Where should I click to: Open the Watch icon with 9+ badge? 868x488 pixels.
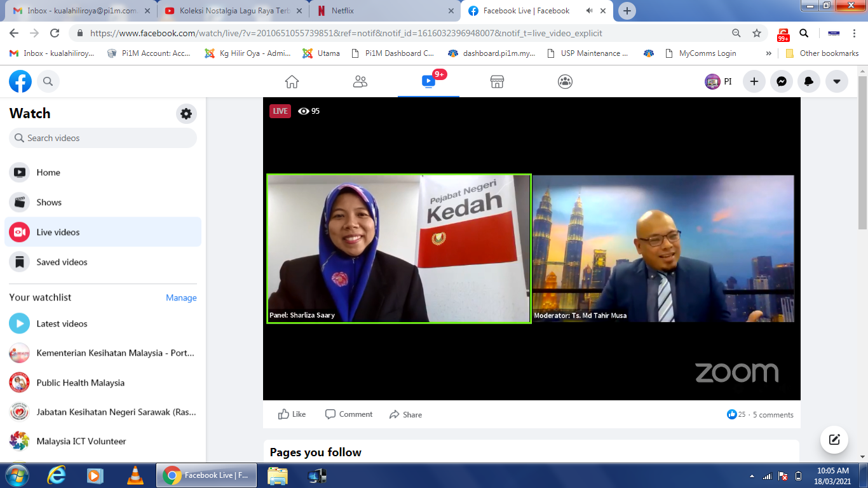click(429, 81)
